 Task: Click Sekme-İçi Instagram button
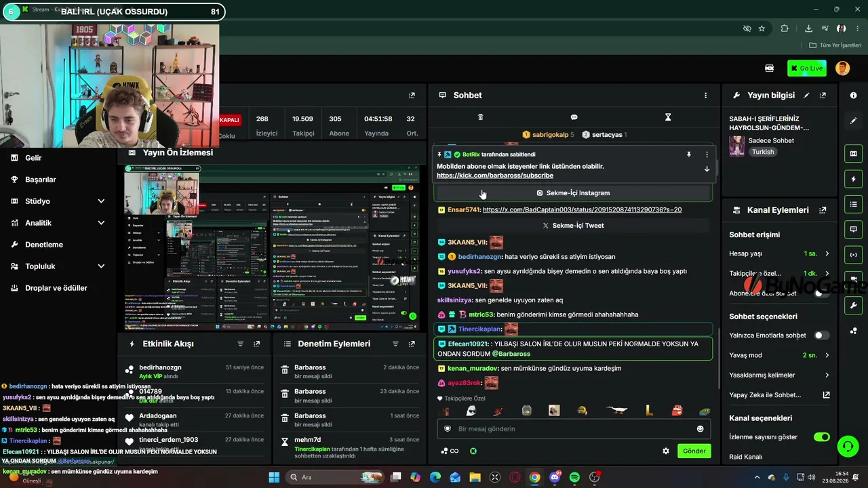[574, 193]
